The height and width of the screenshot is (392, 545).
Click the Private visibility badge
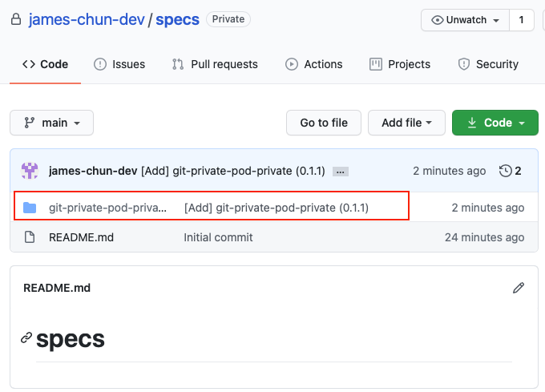click(228, 19)
